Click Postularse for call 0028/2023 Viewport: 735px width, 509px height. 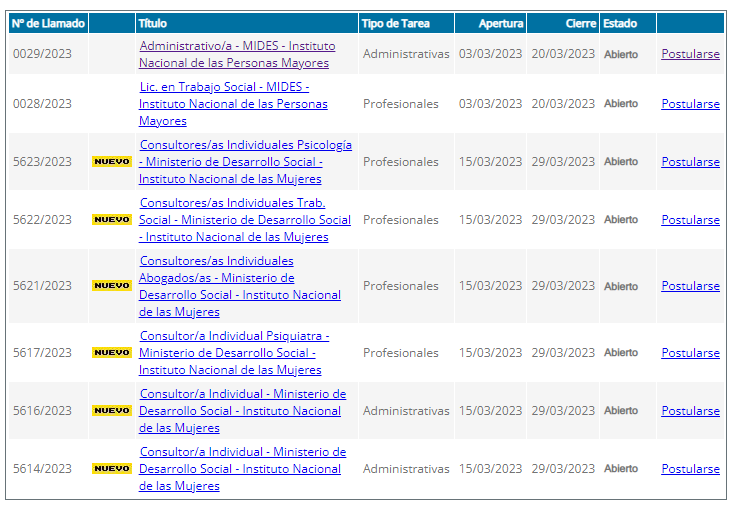(x=690, y=104)
